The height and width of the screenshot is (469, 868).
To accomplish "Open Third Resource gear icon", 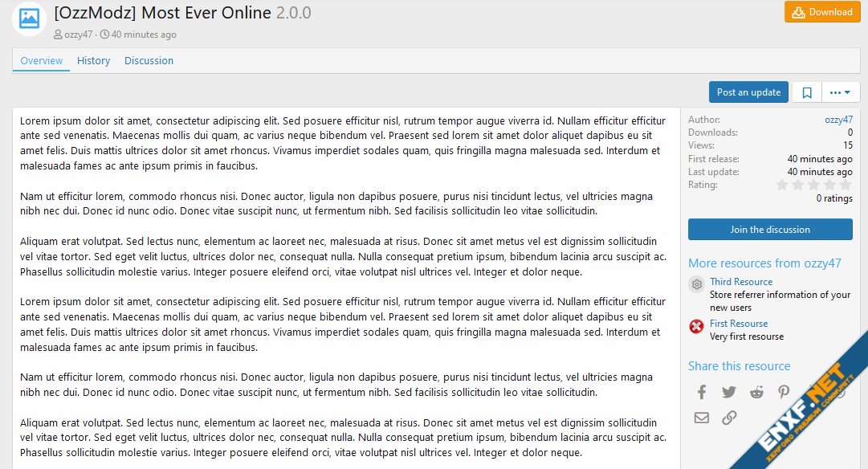I will point(696,284).
